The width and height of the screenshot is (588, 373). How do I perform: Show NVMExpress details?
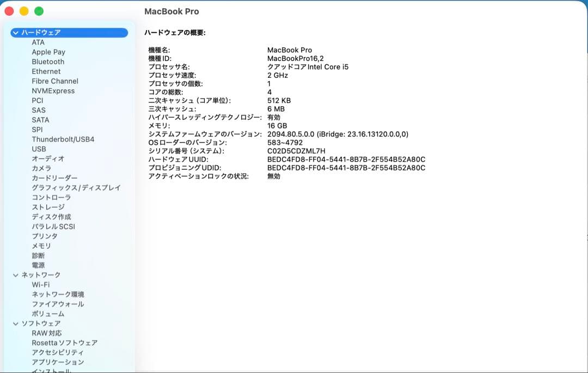coord(53,91)
